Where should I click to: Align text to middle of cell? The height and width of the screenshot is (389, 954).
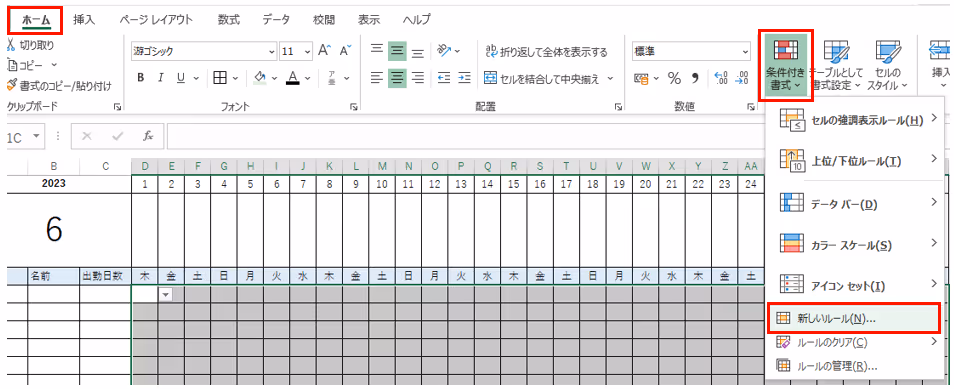pos(397,51)
